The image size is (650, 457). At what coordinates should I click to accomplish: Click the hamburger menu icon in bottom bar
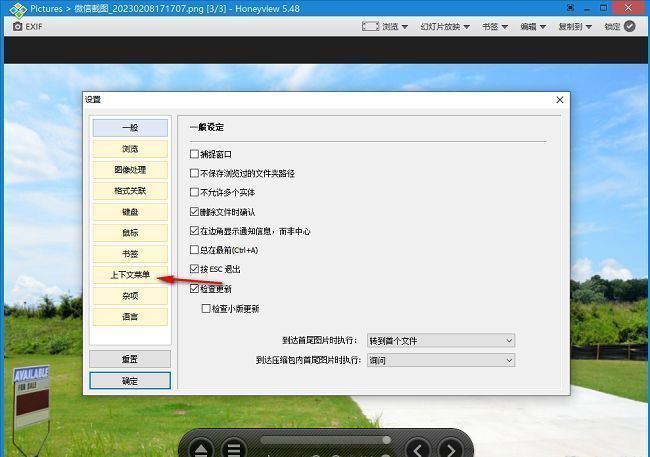tap(233, 449)
